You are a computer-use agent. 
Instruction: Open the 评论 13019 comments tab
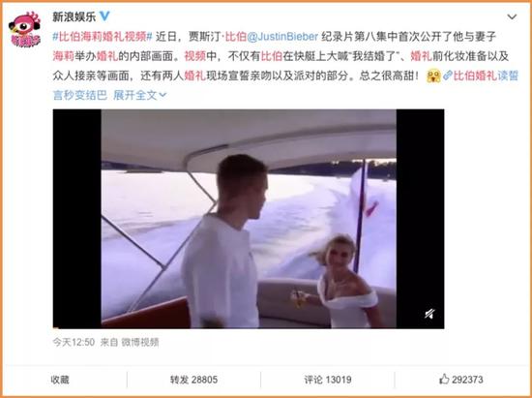tap(327, 380)
